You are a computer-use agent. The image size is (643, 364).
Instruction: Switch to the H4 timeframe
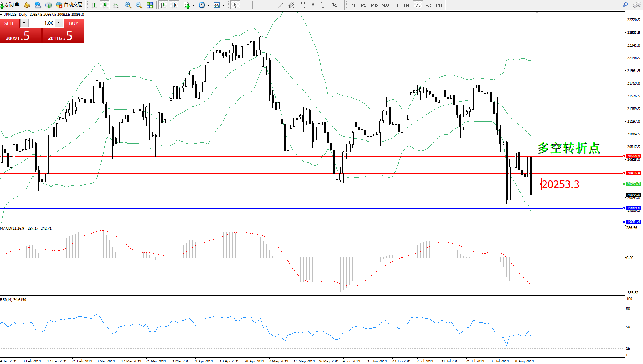pos(406,5)
